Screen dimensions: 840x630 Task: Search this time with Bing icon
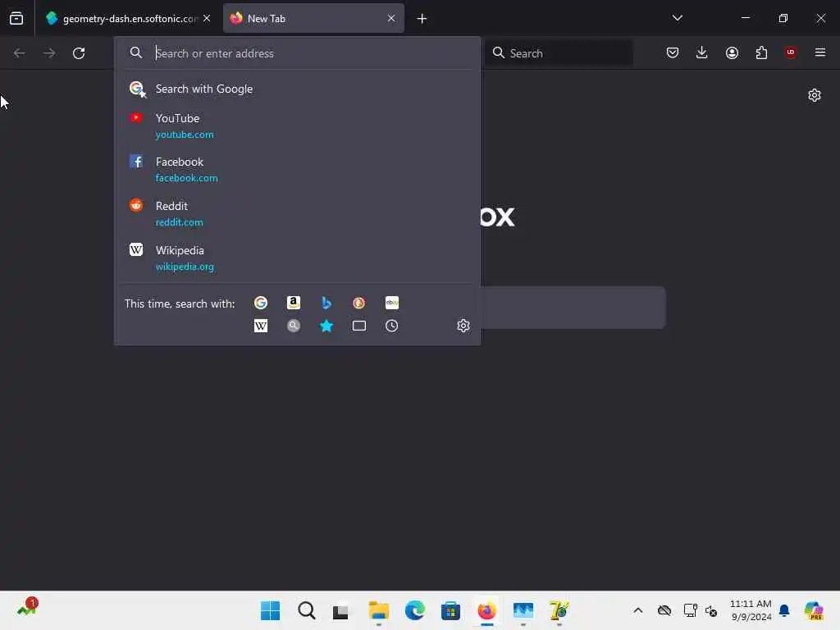click(x=326, y=304)
